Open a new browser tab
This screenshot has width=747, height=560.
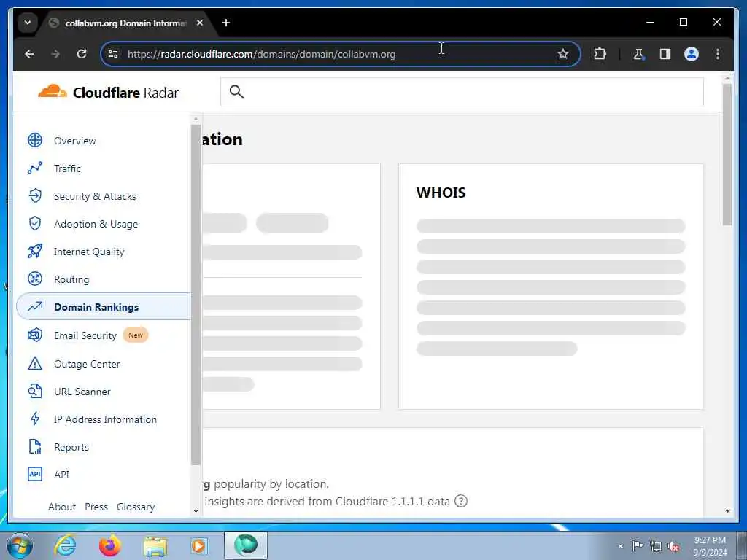(x=226, y=23)
